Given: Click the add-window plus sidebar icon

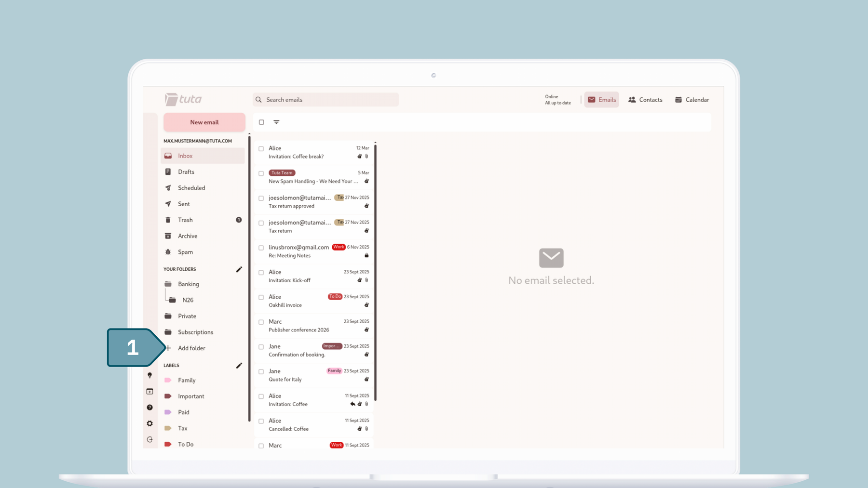Looking at the screenshot, I should click(149, 392).
